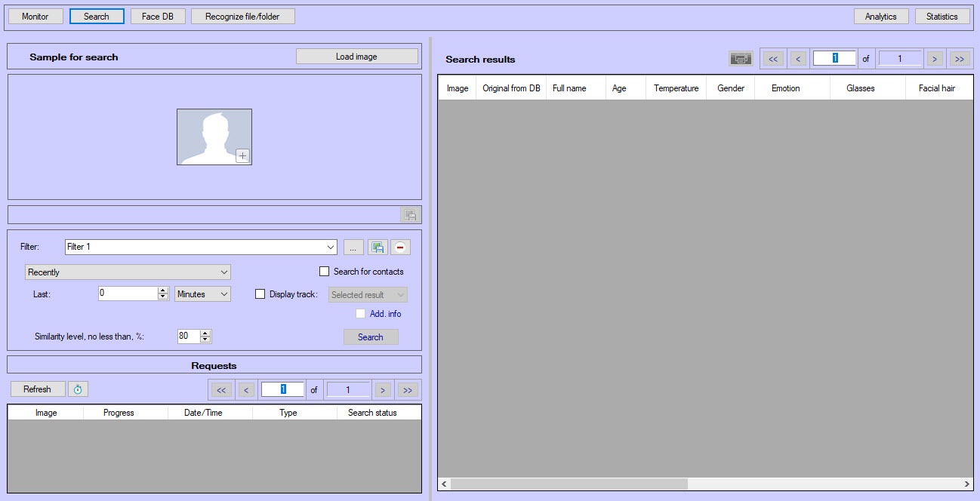Check the Add. info checkbox
Screen dimensions: 980x501
(x=361, y=314)
